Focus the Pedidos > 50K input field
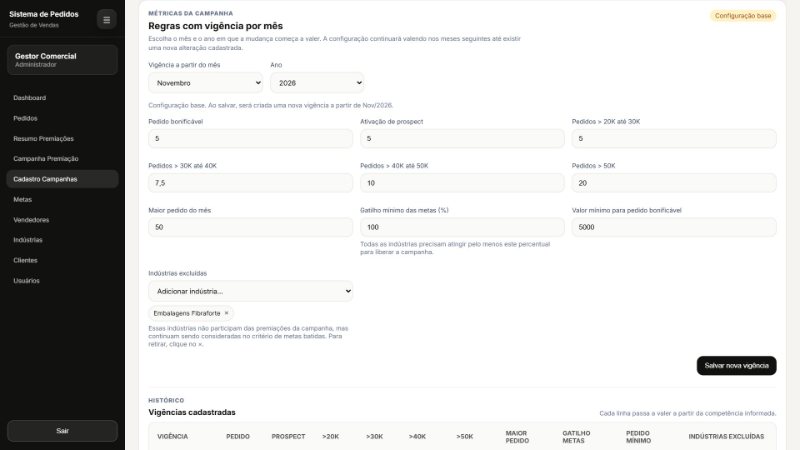This screenshot has height=450, width=800. tap(674, 183)
